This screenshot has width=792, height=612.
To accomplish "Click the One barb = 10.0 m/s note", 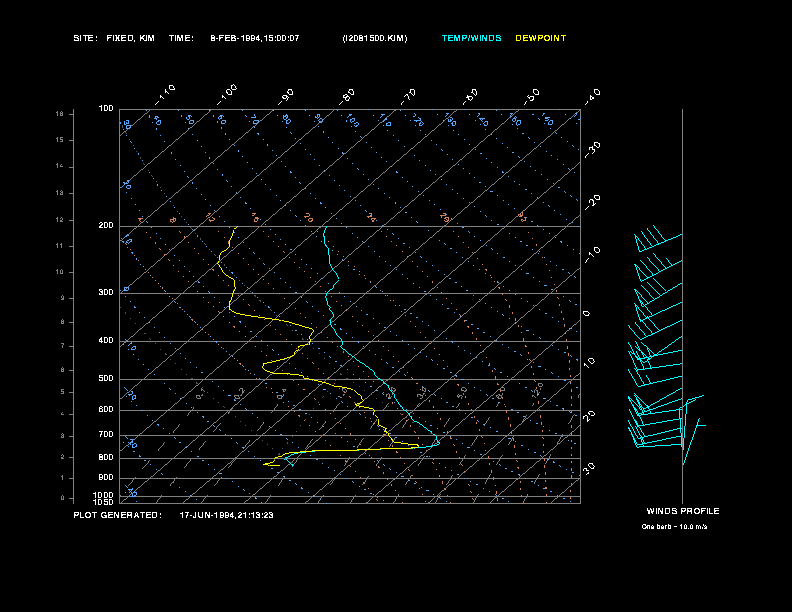I will 674,527.
